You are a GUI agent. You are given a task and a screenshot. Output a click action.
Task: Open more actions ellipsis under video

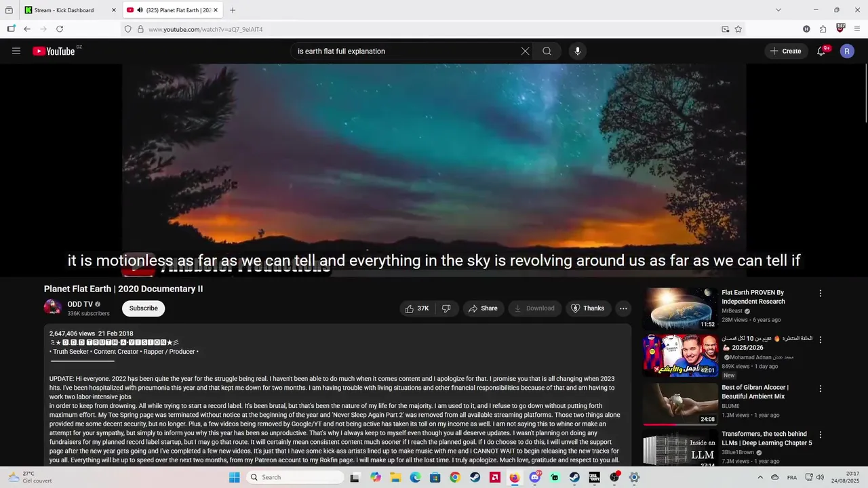[623, 308]
